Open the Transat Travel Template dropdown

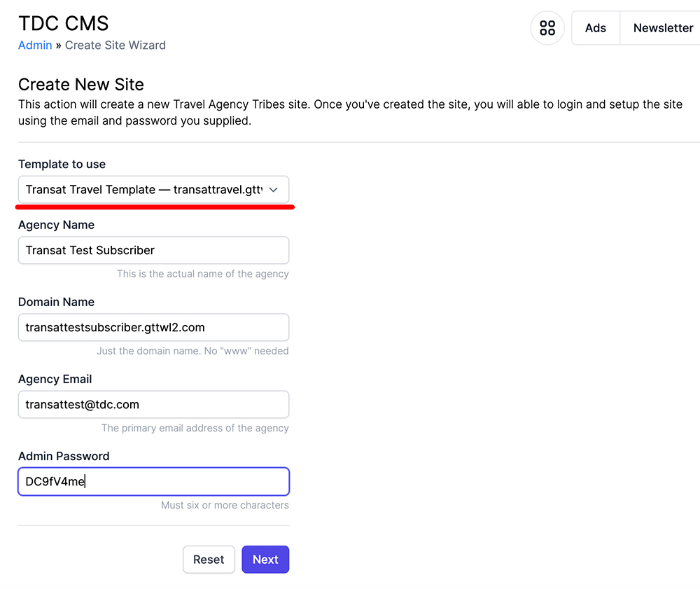[x=143, y=190]
